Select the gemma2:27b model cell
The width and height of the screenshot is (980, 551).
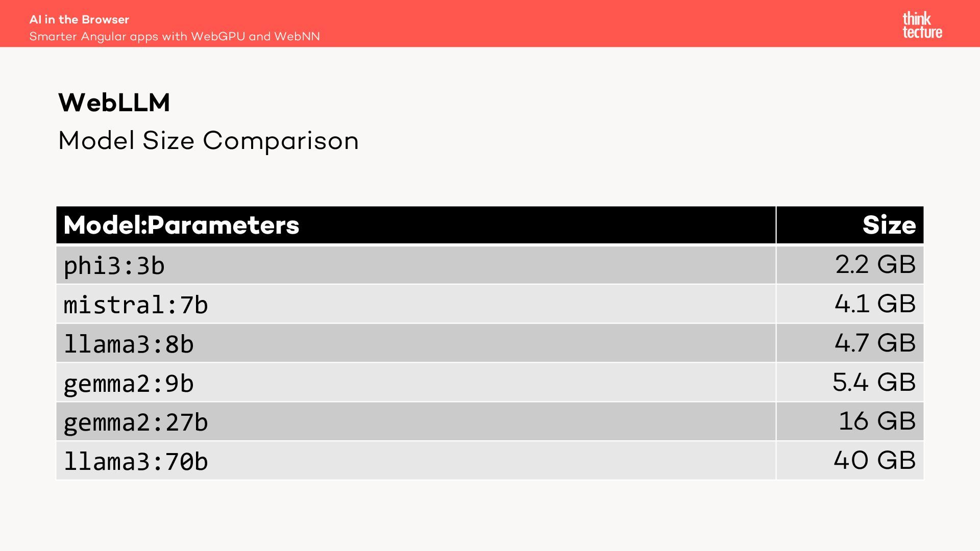(136, 422)
